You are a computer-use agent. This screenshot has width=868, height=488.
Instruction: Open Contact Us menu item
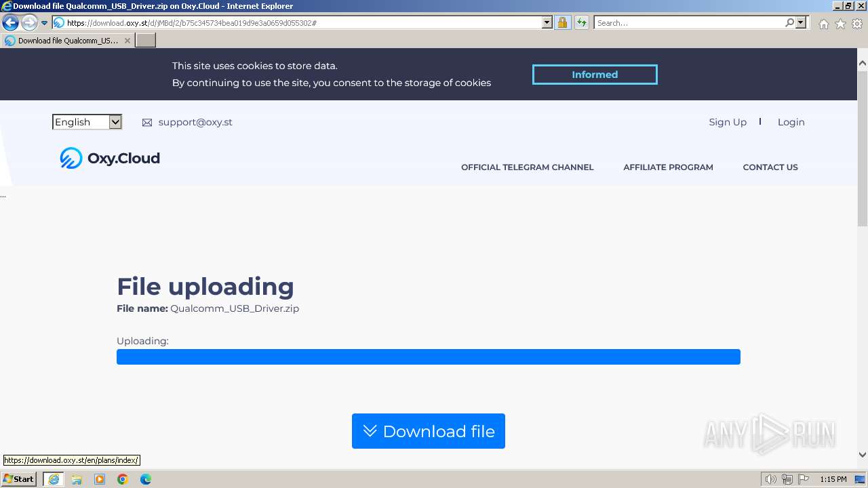(770, 167)
